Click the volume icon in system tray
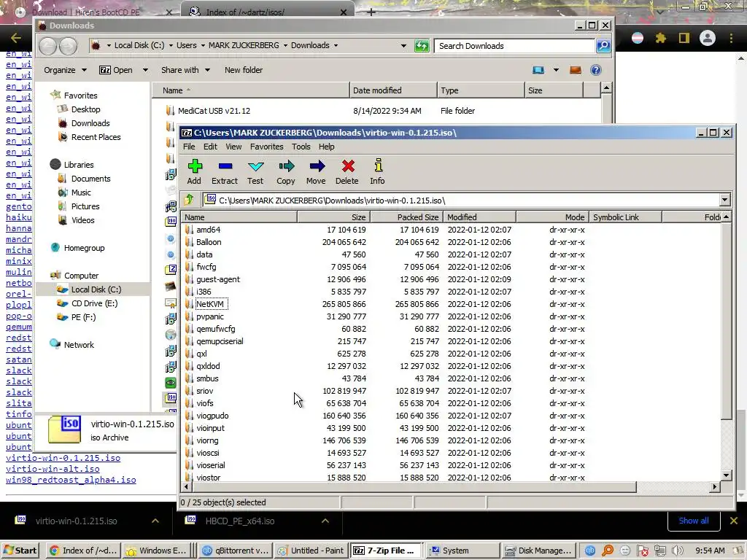 click(677, 551)
